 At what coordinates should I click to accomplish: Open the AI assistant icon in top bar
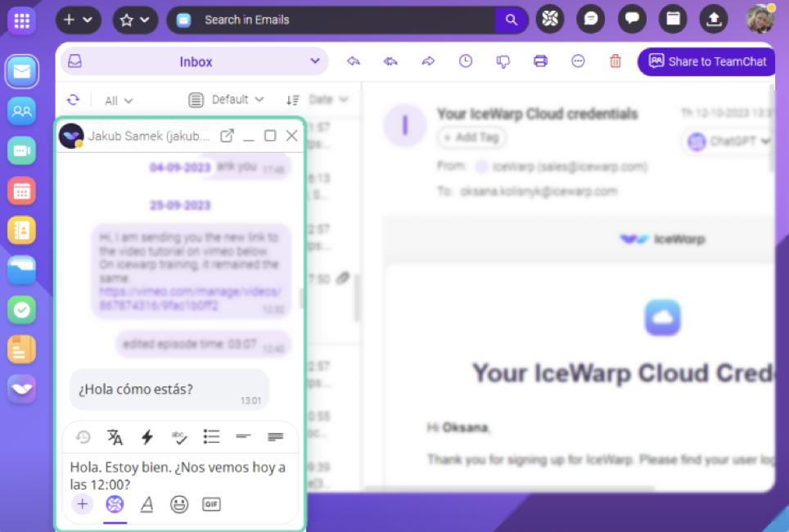pos(550,20)
